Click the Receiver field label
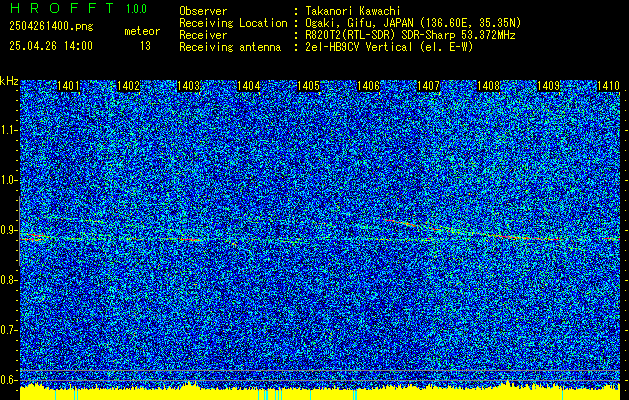Screen dimensions: 629x400 [x=203, y=35]
